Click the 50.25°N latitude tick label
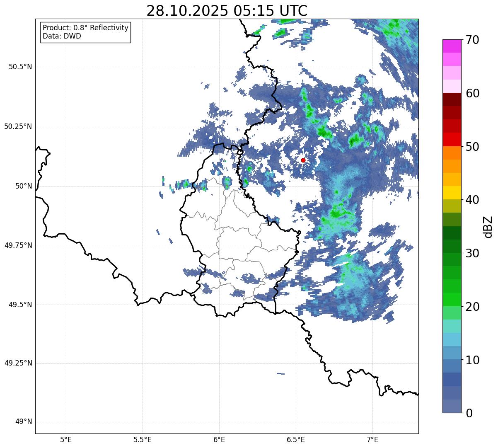 [x=18, y=126]
